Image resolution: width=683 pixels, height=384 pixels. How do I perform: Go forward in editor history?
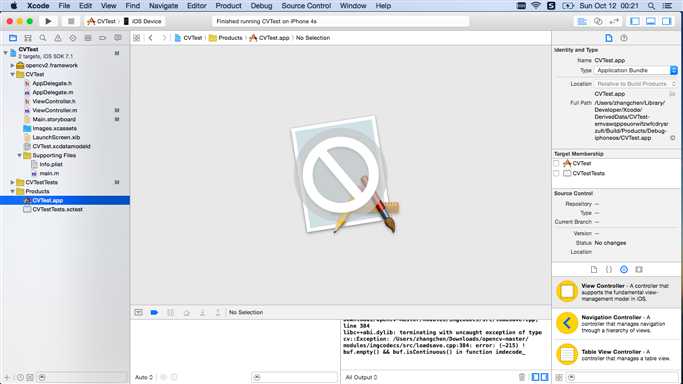coord(164,38)
